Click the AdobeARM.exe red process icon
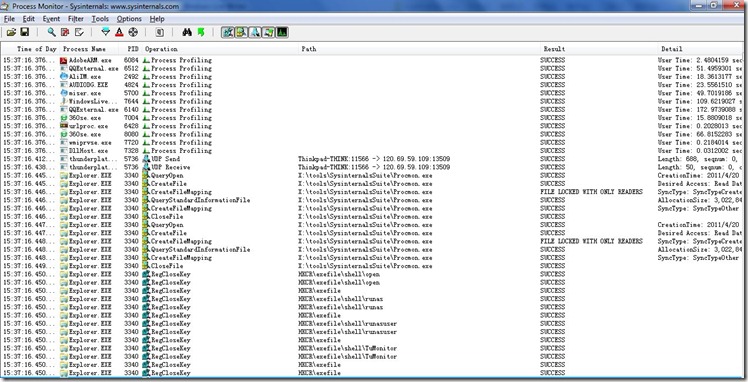This screenshot has height=382, width=748. pyautogui.click(x=64, y=60)
